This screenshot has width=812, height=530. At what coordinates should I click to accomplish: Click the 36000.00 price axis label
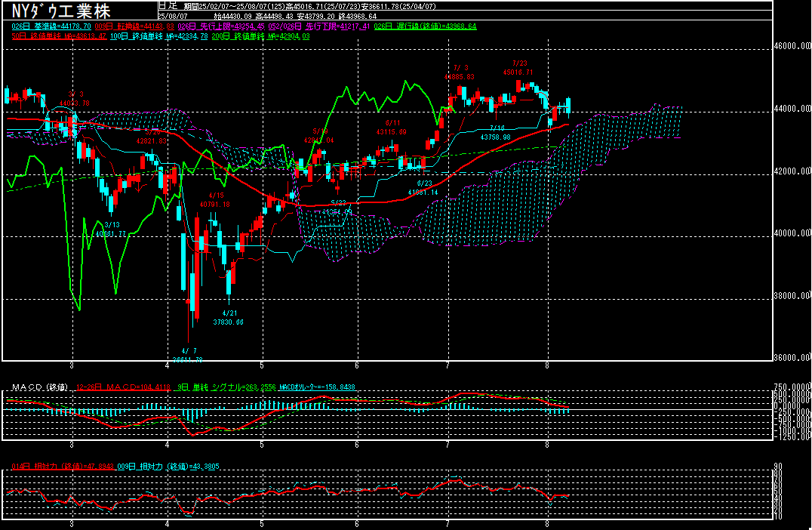click(792, 357)
